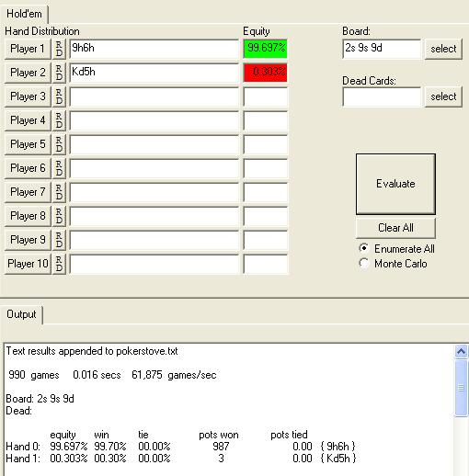The width and height of the screenshot is (469, 476).
Task: Click the RD icon next to Player 7
Action: pos(59,192)
